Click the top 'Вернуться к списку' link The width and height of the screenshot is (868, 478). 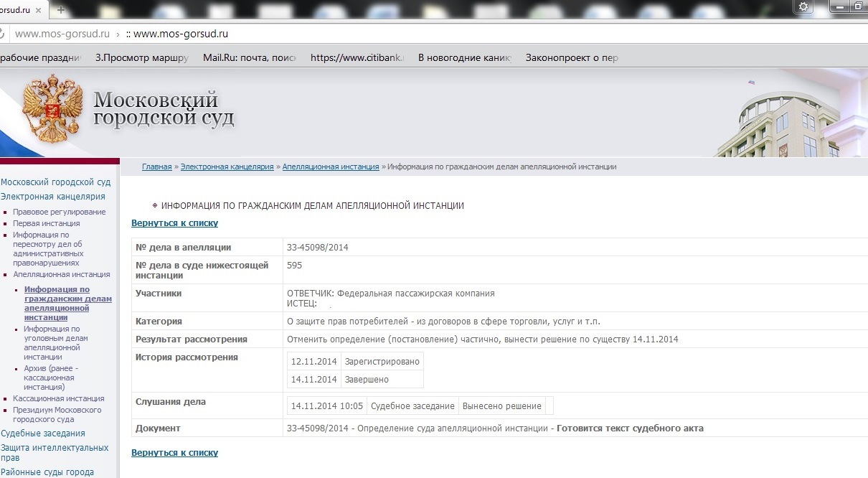coord(174,223)
